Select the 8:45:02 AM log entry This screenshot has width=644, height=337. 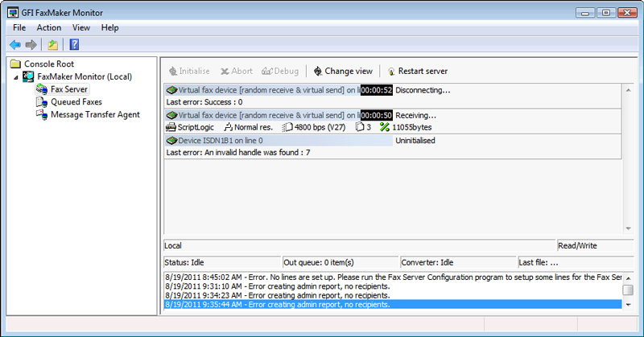(393, 277)
